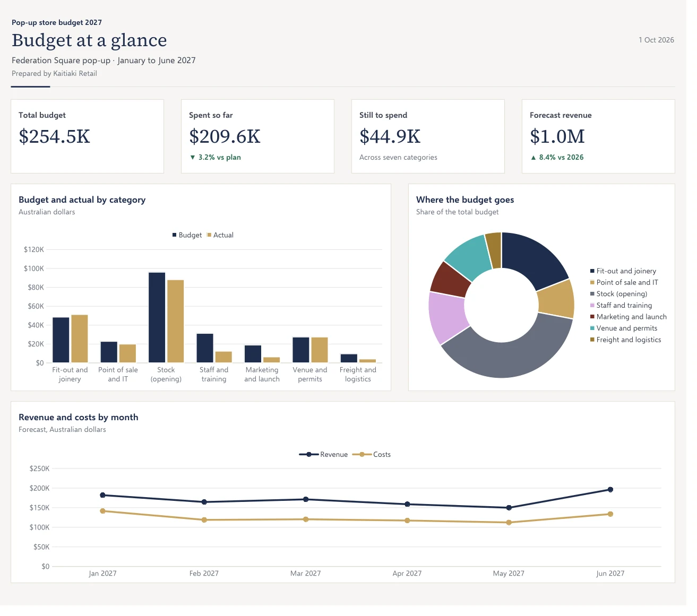Screen dimensions: 697x616
Task: Click the $44.9K still to spend value
Action: pos(390,137)
